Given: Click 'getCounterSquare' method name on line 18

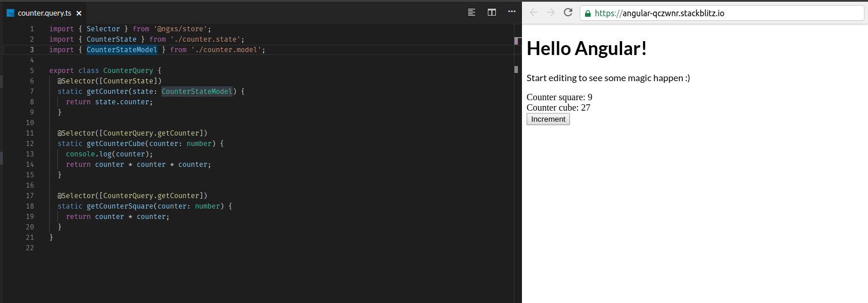Looking at the screenshot, I should pyautogui.click(x=120, y=206).
